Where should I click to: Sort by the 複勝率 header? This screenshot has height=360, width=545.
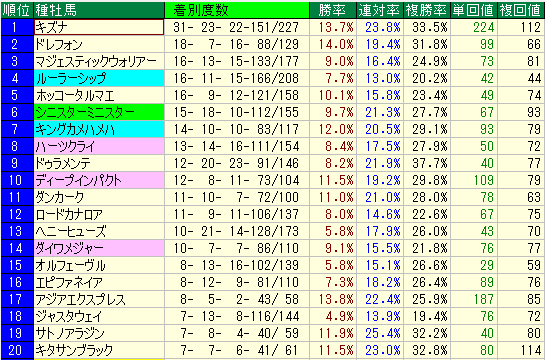(x=427, y=10)
